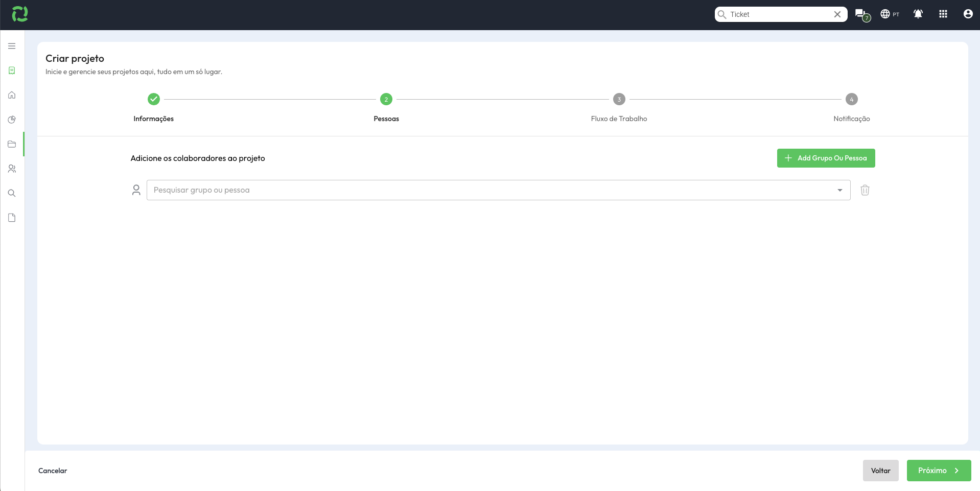Open the notifications bell
980x491 pixels.
coord(918,14)
